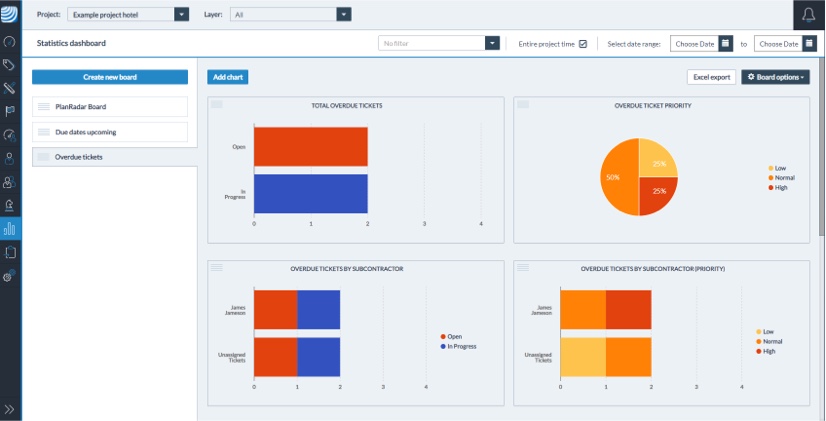Toggle the High legend in the priority pie chart
The width and height of the screenshot is (826, 421).
tap(776, 187)
